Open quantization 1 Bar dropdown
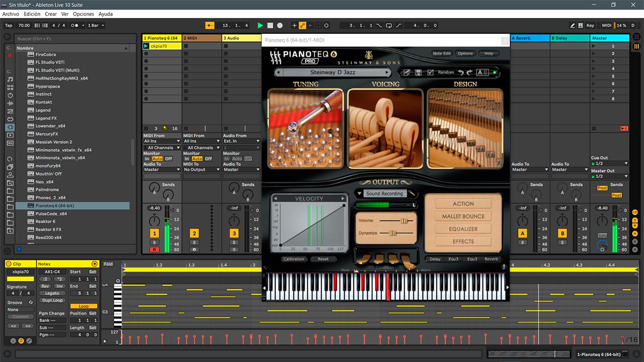Image resolution: width=644 pixels, height=362 pixels. click(x=96, y=25)
